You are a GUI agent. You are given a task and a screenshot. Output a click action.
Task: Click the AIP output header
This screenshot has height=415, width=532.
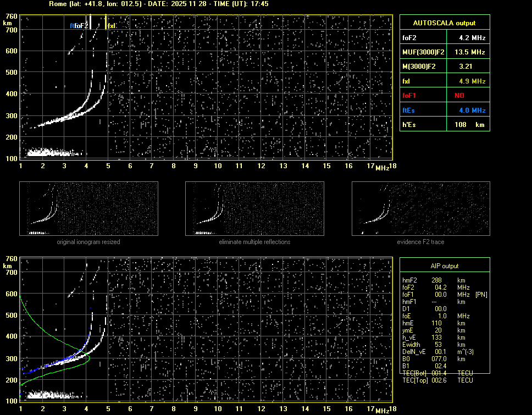pyautogui.click(x=444, y=266)
